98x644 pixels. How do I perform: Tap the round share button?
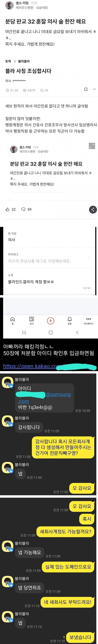[x=93, y=210]
